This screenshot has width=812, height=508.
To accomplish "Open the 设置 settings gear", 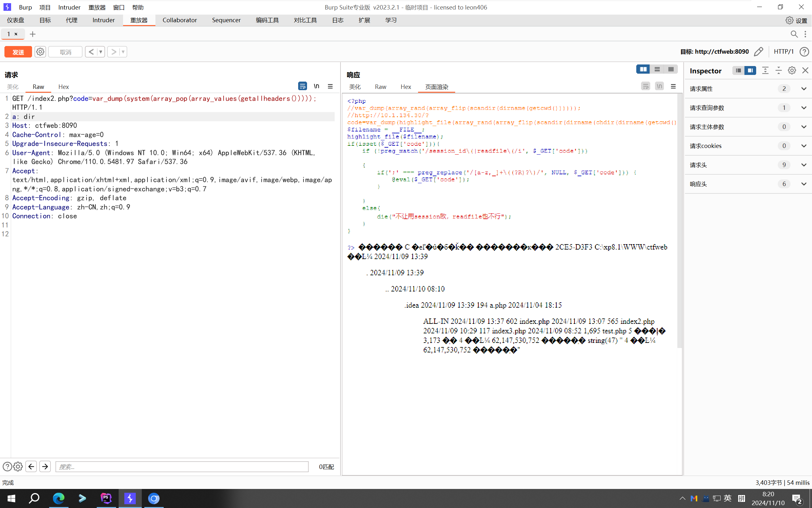I will 796,20.
